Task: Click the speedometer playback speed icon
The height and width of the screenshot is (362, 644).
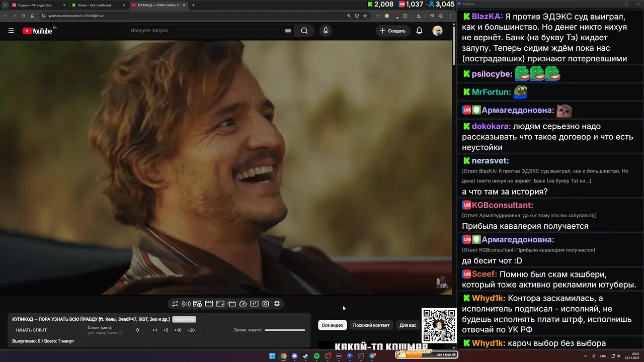Action: coord(243,304)
